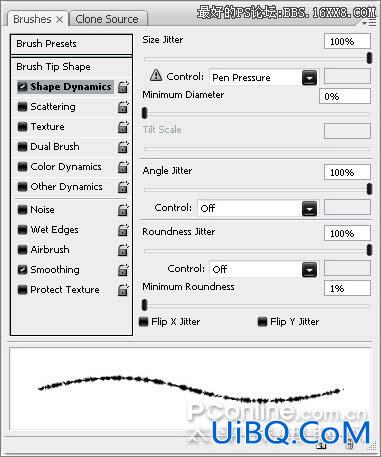Enable the Scattering checkbox
The height and width of the screenshot is (457, 381).
point(22,107)
